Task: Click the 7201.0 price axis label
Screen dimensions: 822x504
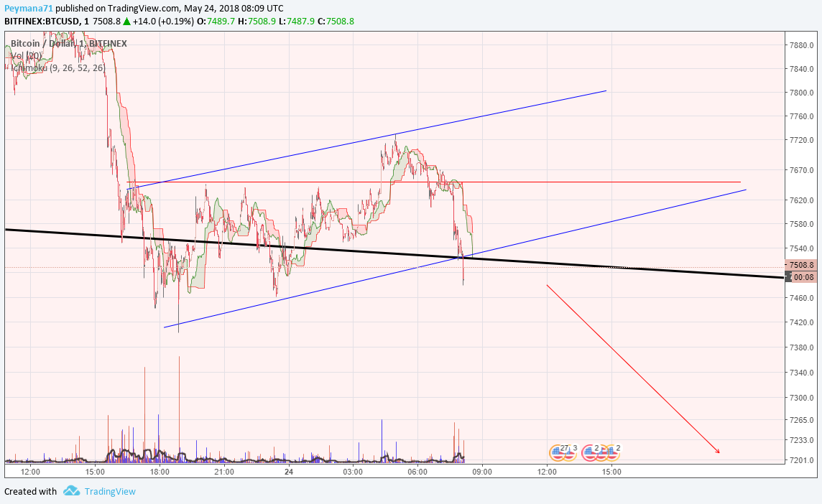Action: pyautogui.click(x=802, y=460)
